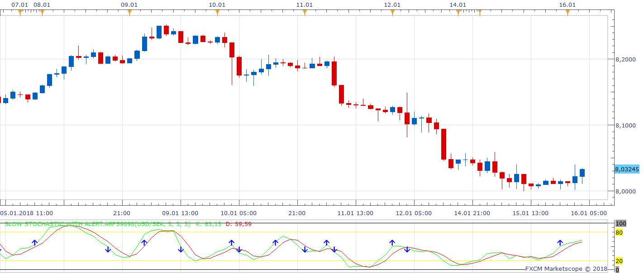Click the orange day marker under 12.01
644x273 pixels.
(x=392, y=12)
